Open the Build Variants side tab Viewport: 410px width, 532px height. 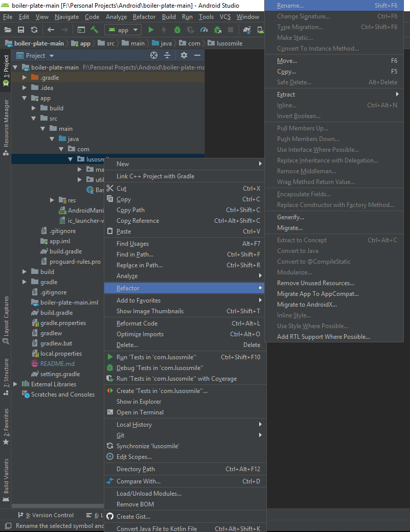tap(6, 480)
